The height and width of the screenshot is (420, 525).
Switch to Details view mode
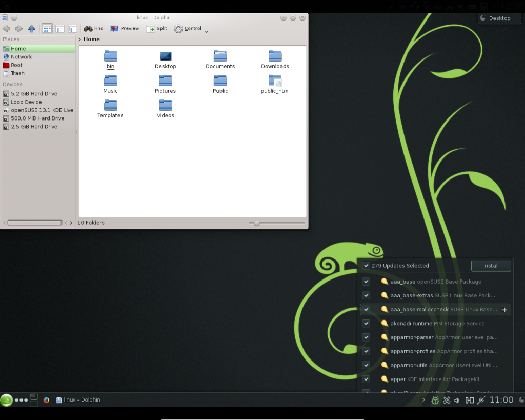(59, 28)
